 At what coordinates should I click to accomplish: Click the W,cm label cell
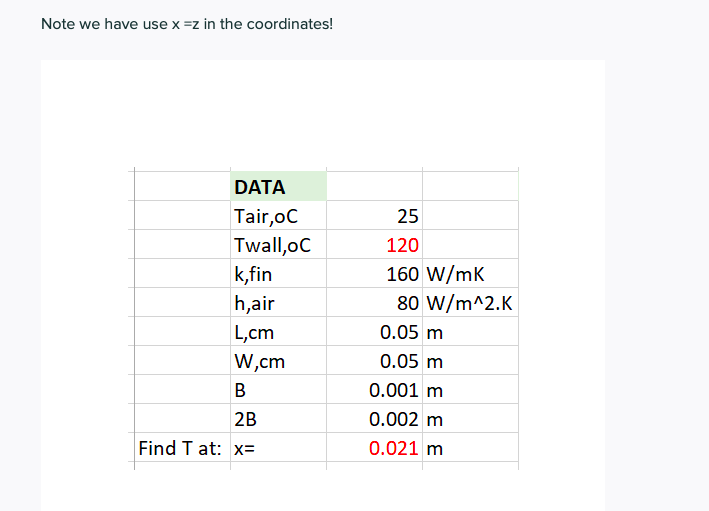pyautogui.click(x=279, y=360)
